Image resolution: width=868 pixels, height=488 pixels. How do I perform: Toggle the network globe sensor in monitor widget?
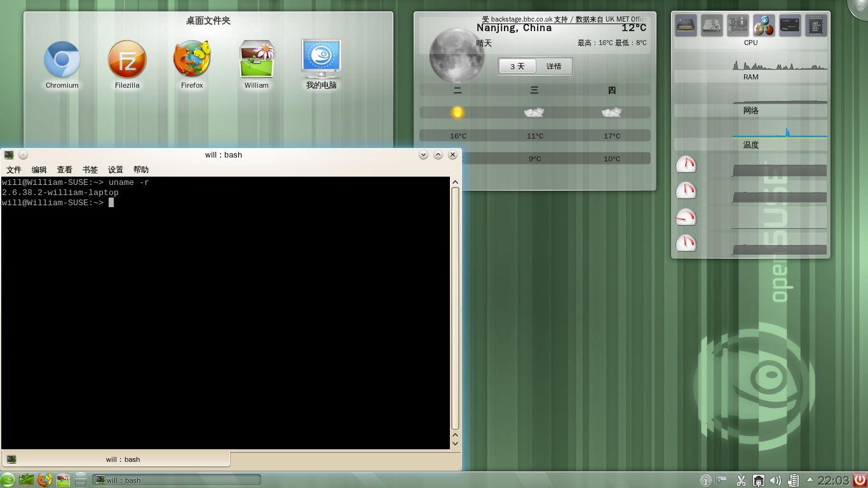763,25
